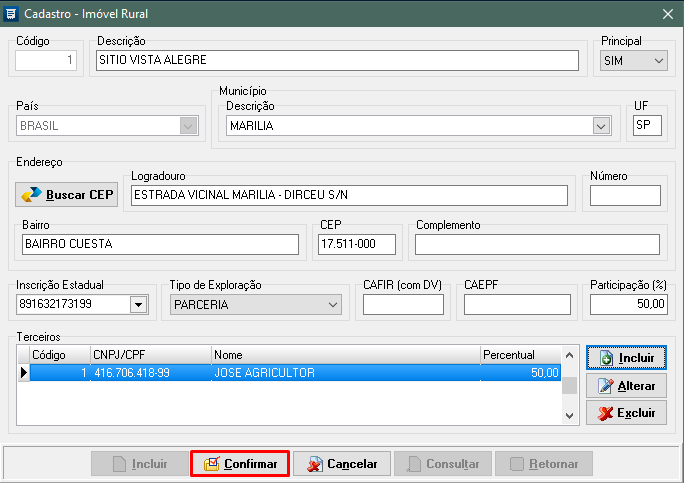Screen dimensions: 684x483
Task: Click Alterar button to edit terceiro
Action: [626, 386]
